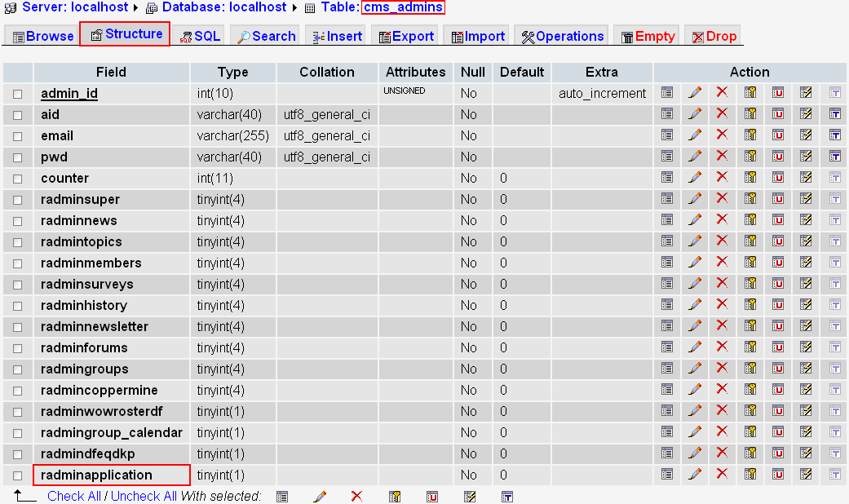Browse distinct values icon for radminnews row

point(667,220)
